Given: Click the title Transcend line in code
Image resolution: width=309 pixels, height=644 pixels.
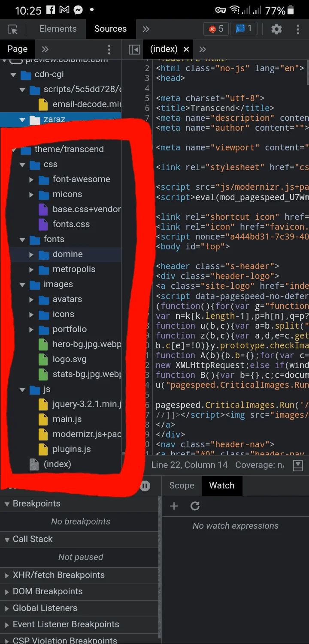Looking at the screenshot, I should [x=215, y=108].
